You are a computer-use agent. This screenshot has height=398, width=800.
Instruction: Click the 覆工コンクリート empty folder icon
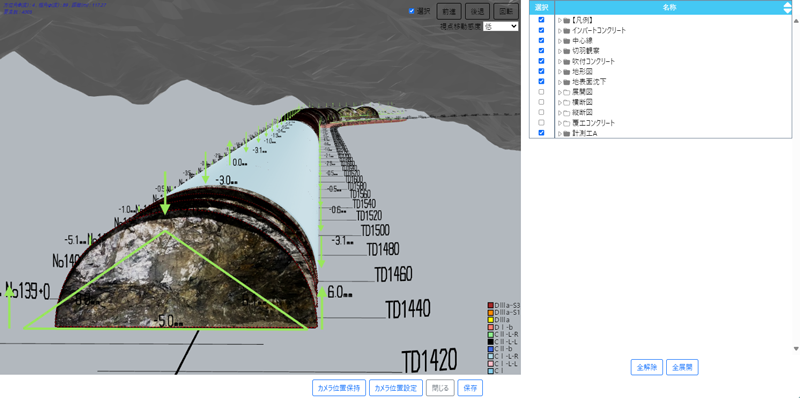[x=566, y=123]
